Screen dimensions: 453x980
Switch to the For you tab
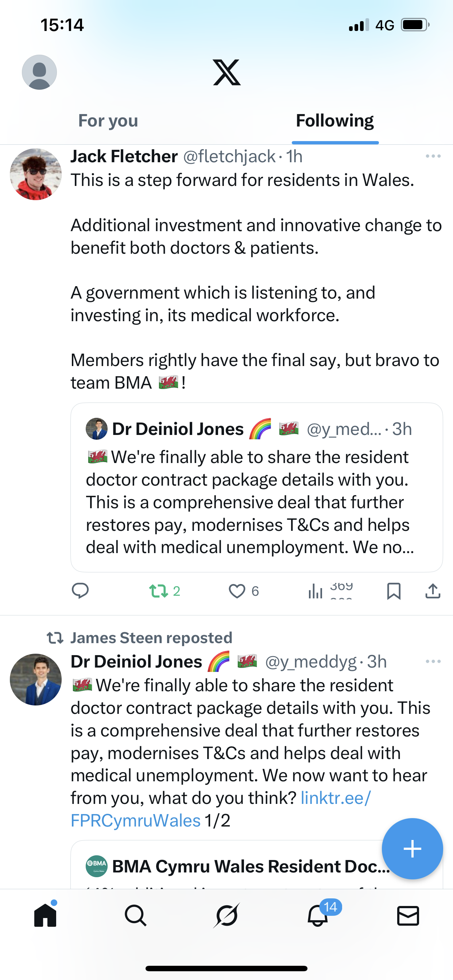tap(108, 121)
